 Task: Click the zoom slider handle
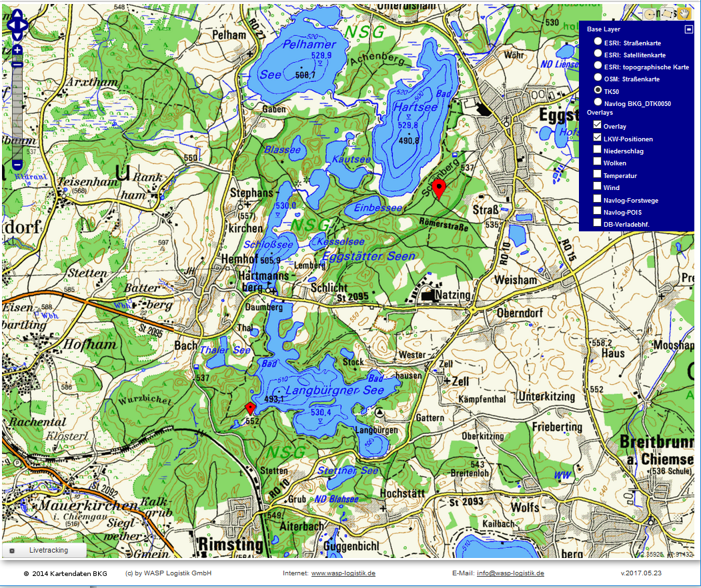pyautogui.click(x=17, y=65)
